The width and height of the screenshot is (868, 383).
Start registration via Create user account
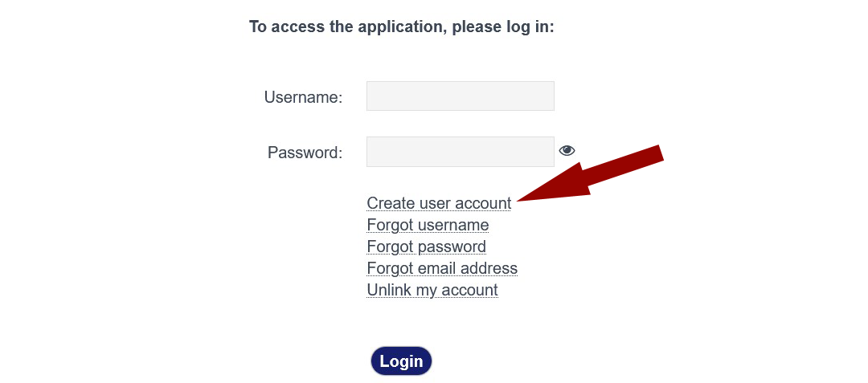[439, 203]
